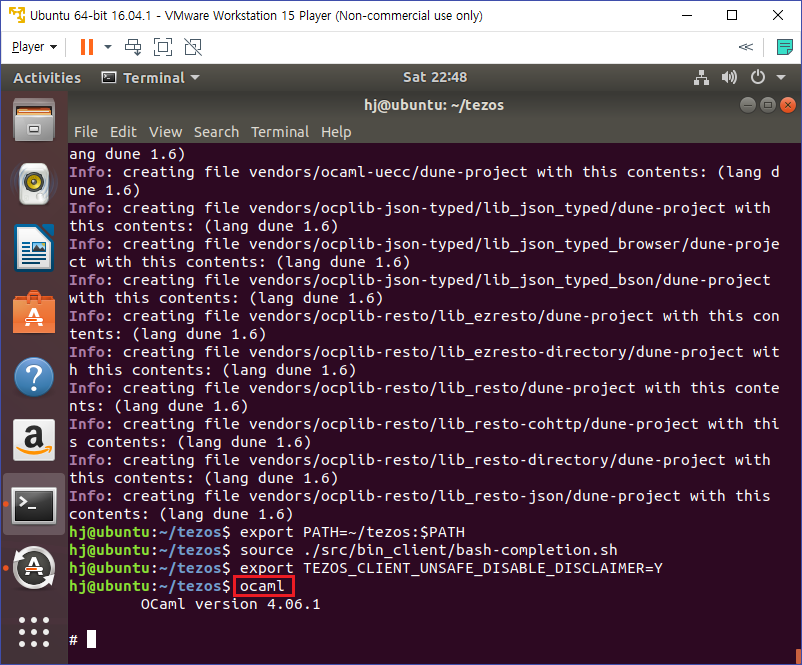Open the Player menu

click(34, 47)
